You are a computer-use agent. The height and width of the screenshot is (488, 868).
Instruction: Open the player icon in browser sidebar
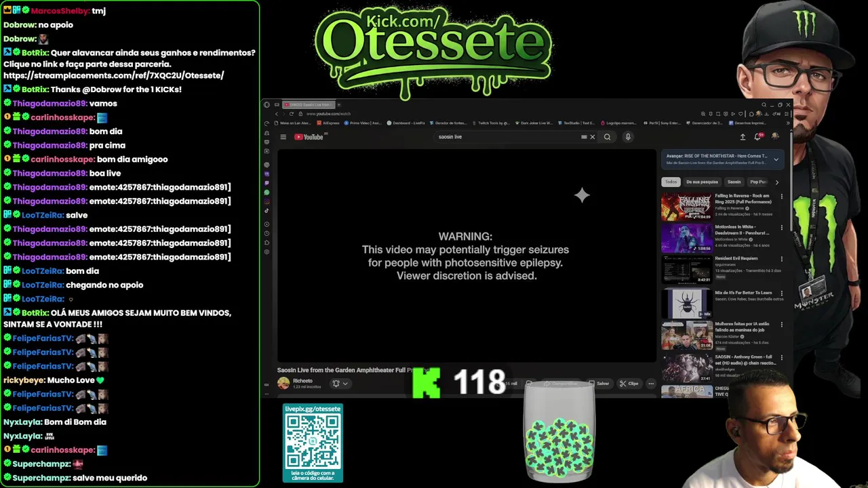pyautogui.click(x=267, y=224)
